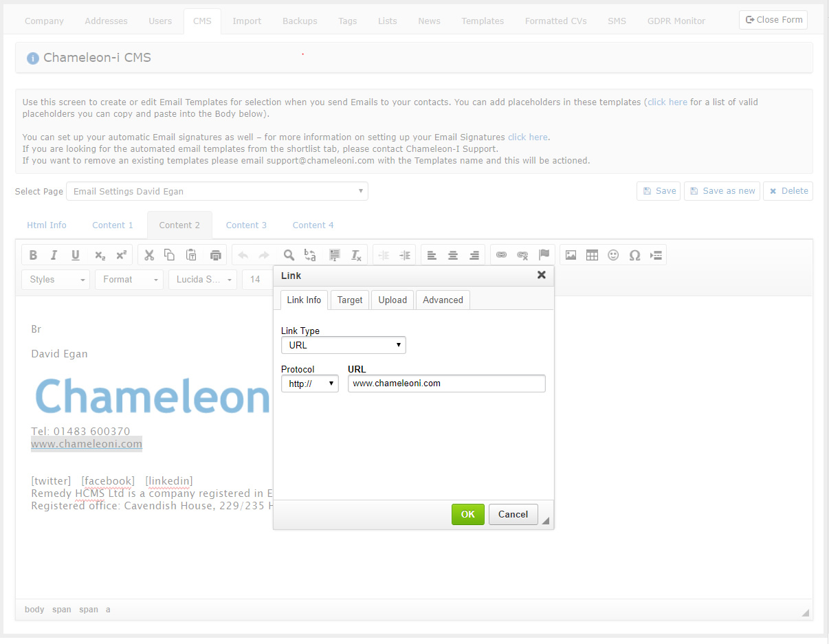Open the Styles dropdown
The image size is (829, 644).
pos(56,280)
